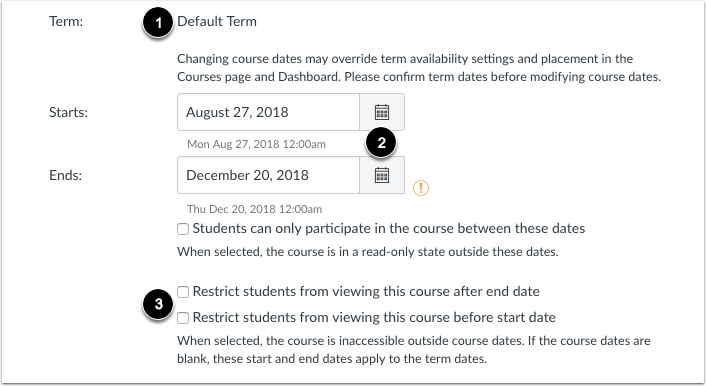
Task: Click the Ends: field label
Action: click(65, 175)
